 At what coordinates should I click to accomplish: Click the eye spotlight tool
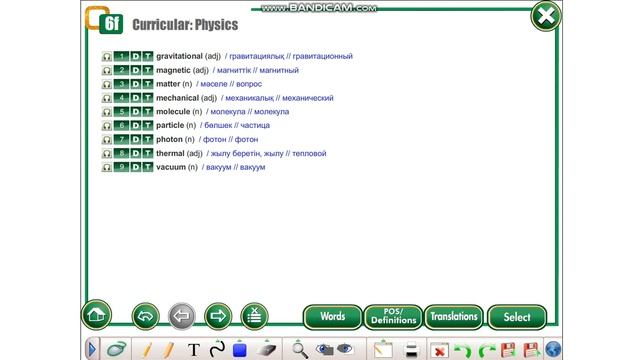pyautogui.click(x=345, y=349)
